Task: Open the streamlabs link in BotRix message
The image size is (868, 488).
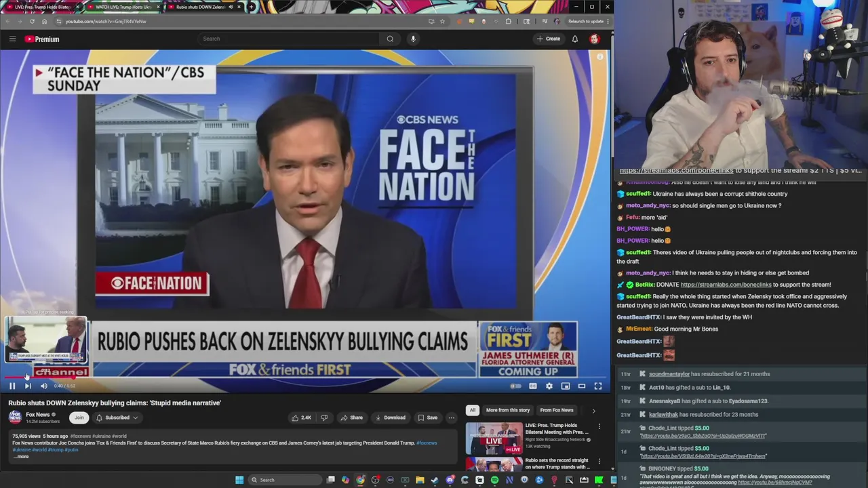Action: [x=726, y=285]
